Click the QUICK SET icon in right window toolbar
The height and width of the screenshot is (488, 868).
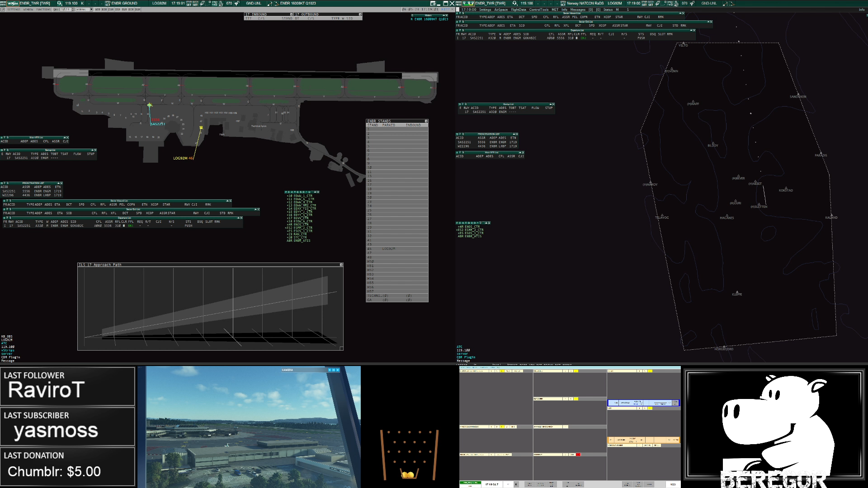651,3
